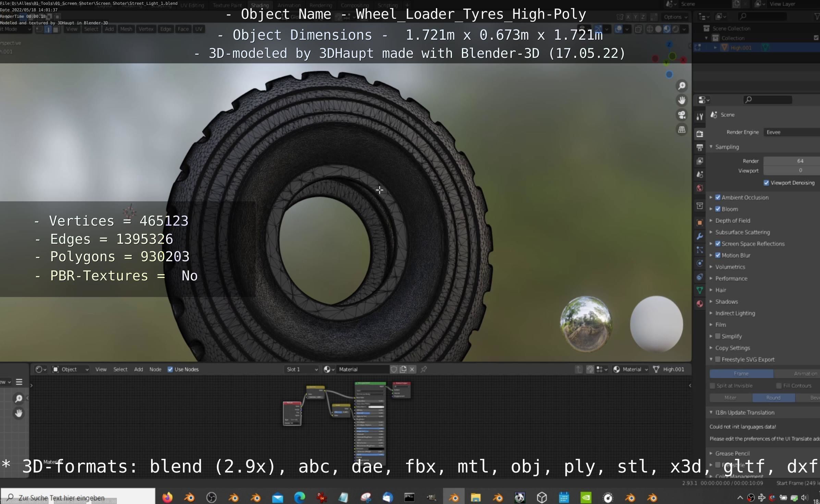Toggle the Screen Space Reflections checkbox
Image resolution: width=820 pixels, height=504 pixels.
tap(718, 244)
